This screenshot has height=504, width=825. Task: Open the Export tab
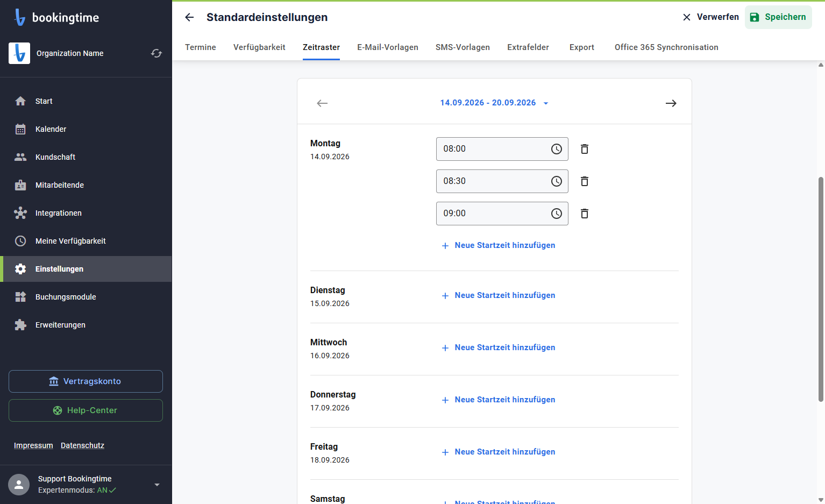[x=582, y=47]
